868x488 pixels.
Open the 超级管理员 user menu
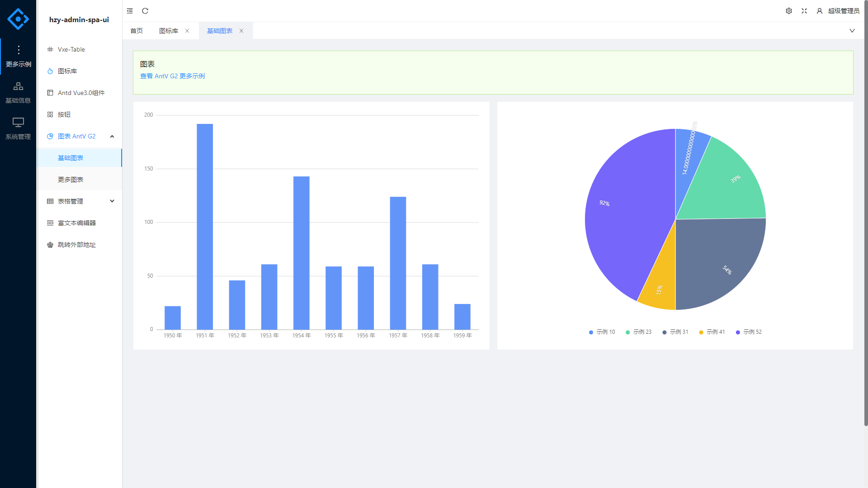(x=839, y=11)
